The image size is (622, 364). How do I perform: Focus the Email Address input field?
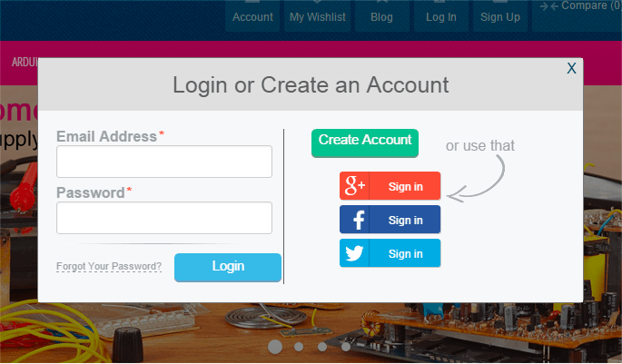point(164,162)
